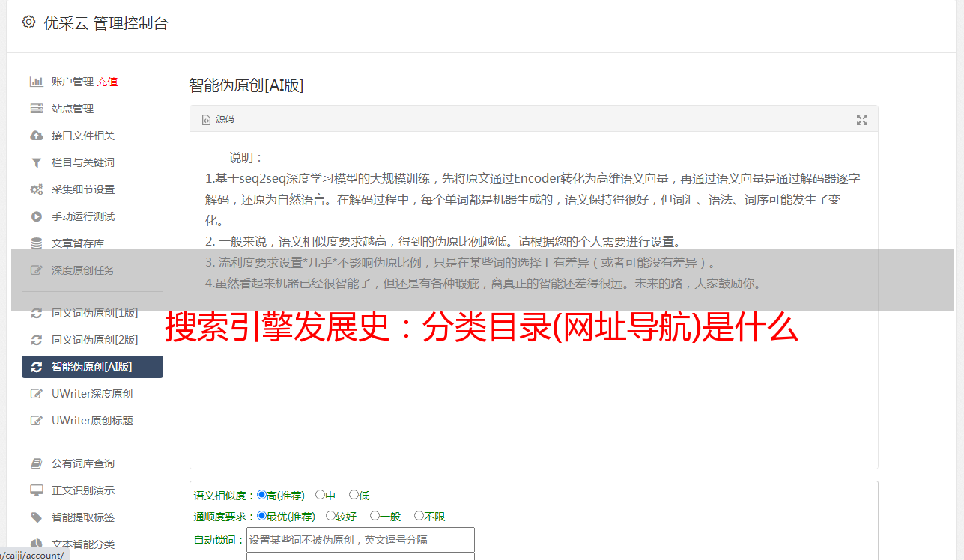The width and height of the screenshot is (964, 560).
Task: Select 高(推荐) for 语义相似度
Action: coord(261,495)
